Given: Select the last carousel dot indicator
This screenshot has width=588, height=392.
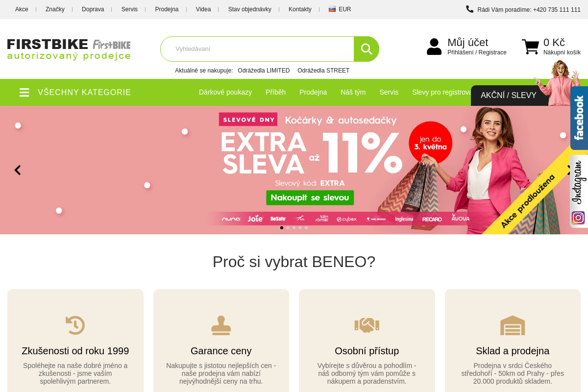Looking at the screenshot, I should click(306, 227).
